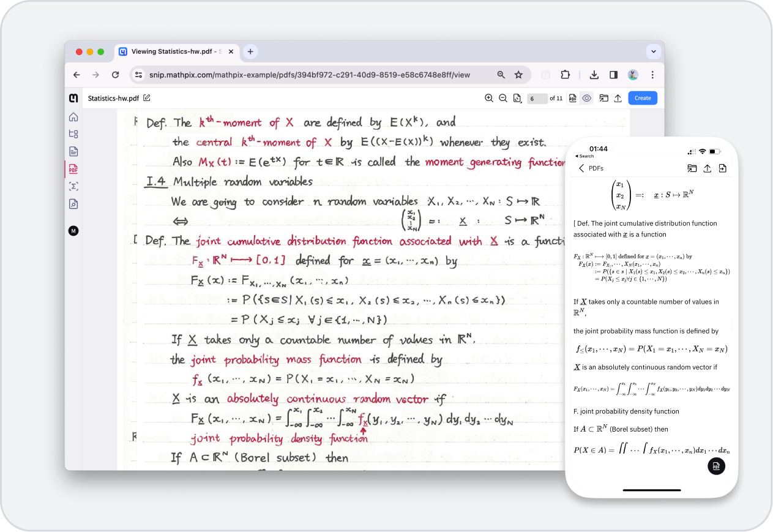Rename Statistics-hw.pdf using the edit pencil icon
The image size is (773, 532).
[x=147, y=98]
